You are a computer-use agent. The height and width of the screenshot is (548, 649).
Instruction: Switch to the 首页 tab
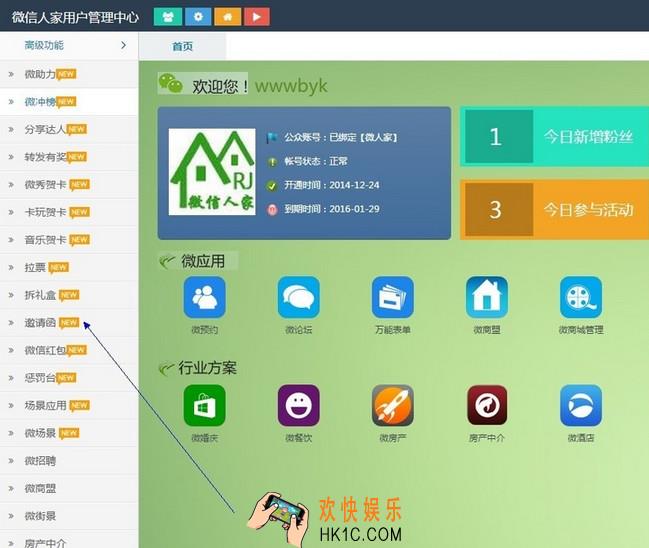pos(183,46)
